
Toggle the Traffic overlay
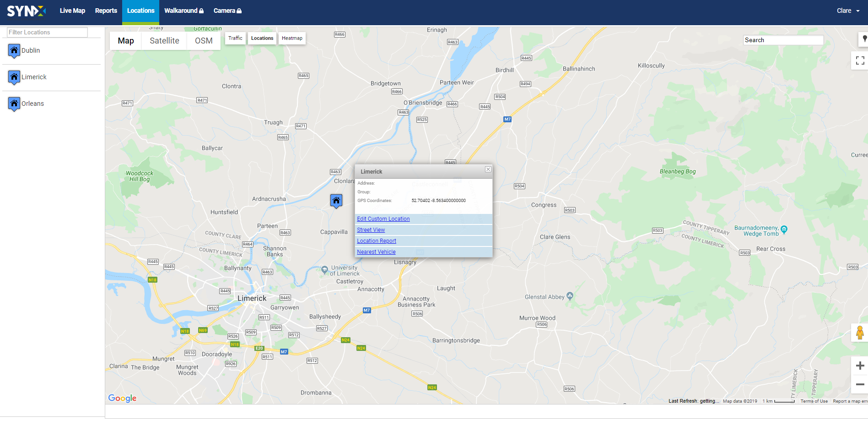coord(235,38)
